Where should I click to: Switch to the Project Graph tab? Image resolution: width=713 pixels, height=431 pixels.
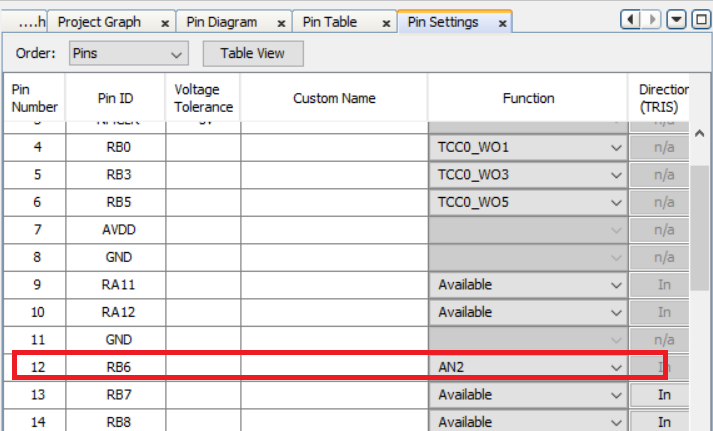point(98,22)
